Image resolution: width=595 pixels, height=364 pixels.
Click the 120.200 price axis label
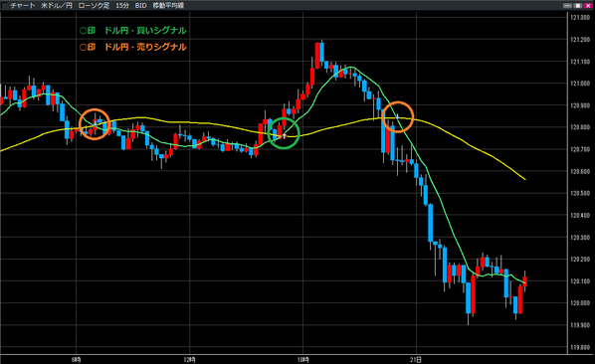point(580,260)
